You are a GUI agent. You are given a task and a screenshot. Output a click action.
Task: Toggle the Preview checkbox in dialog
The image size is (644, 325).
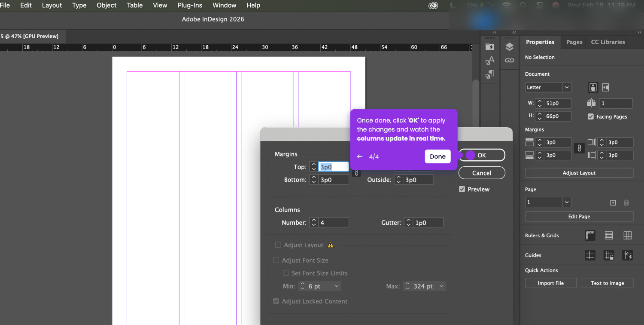point(462,189)
